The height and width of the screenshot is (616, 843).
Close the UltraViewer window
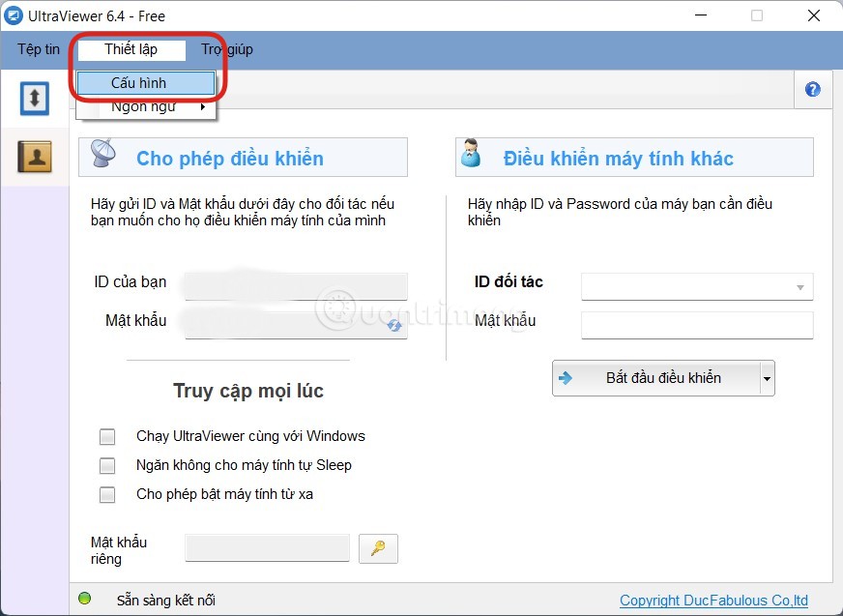(x=814, y=15)
